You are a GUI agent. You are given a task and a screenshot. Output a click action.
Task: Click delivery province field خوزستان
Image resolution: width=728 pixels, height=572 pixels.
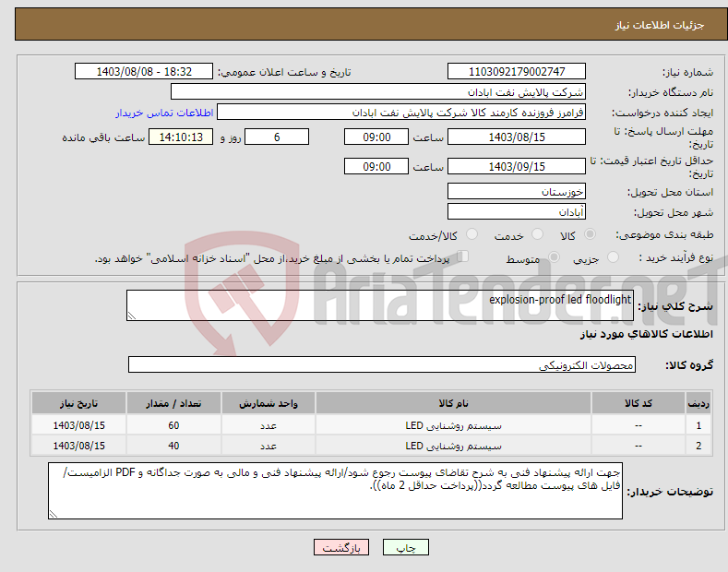(x=517, y=191)
